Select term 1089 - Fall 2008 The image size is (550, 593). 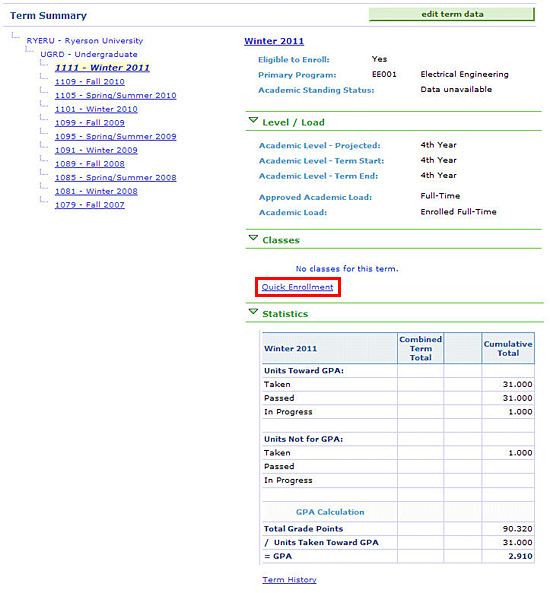click(x=90, y=164)
